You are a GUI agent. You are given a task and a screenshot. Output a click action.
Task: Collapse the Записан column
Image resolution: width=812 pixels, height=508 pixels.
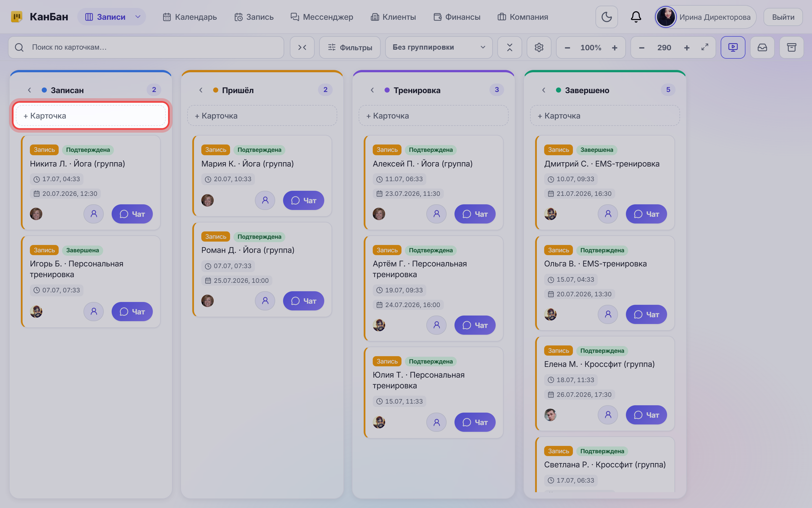pyautogui.click(x=30, y=90)
